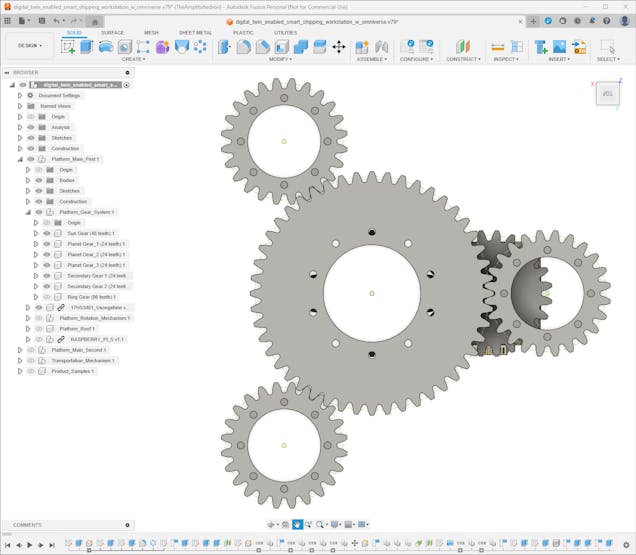
Task: Hide the Sun Gear (48 teeth) component
Action: coord(47,233)
